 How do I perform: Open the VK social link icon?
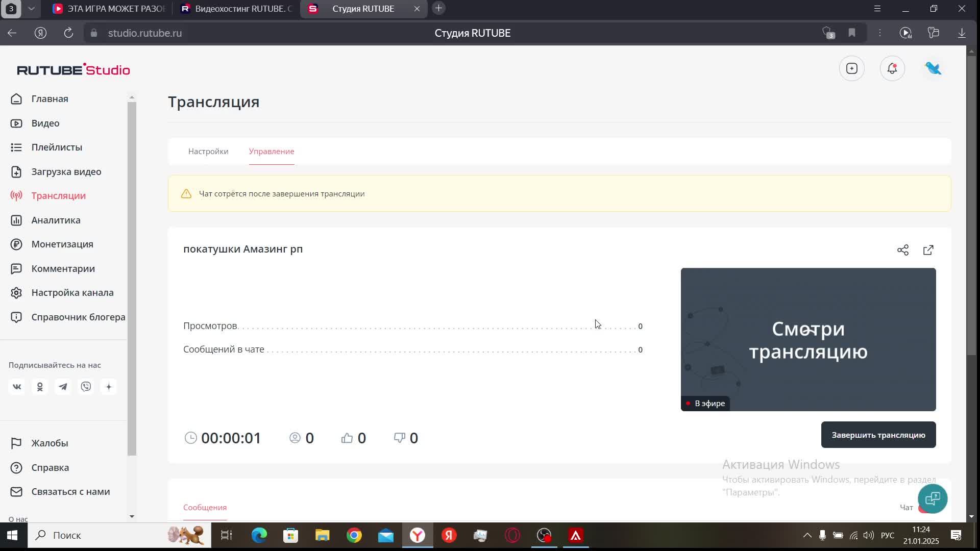click(x=17, y=387)
